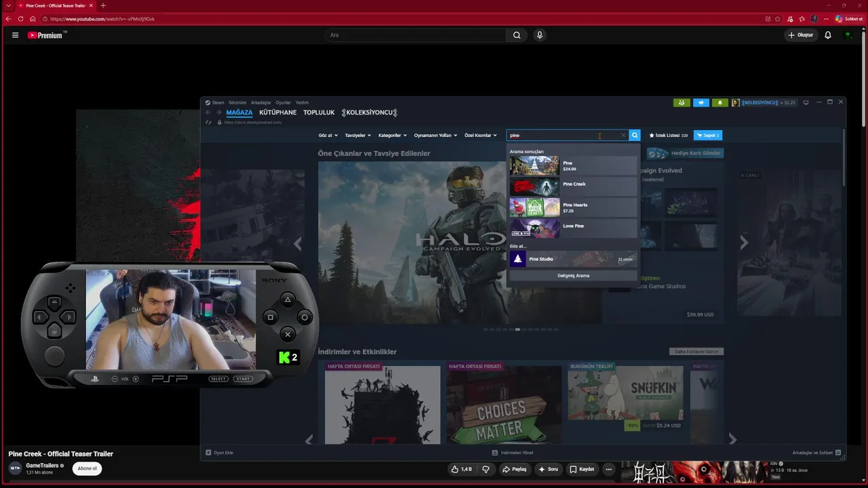Image resolution: width=868 pixels, height=488 pixels.
Task: Open the Sepet shopping cart
Action: (708, 136)
